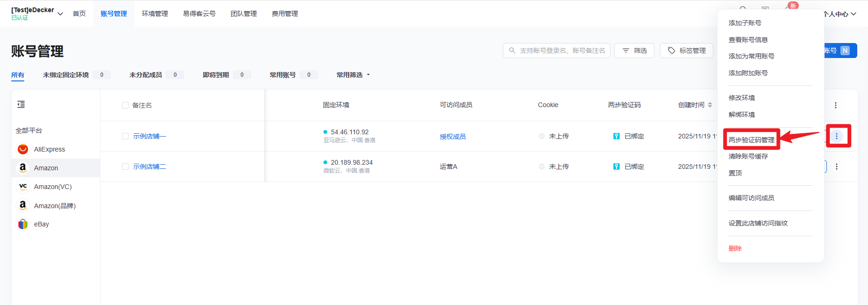Switch to the 环境管理 tab
Viewport: 868px width, 305px height.
click(x=155, y=14)
